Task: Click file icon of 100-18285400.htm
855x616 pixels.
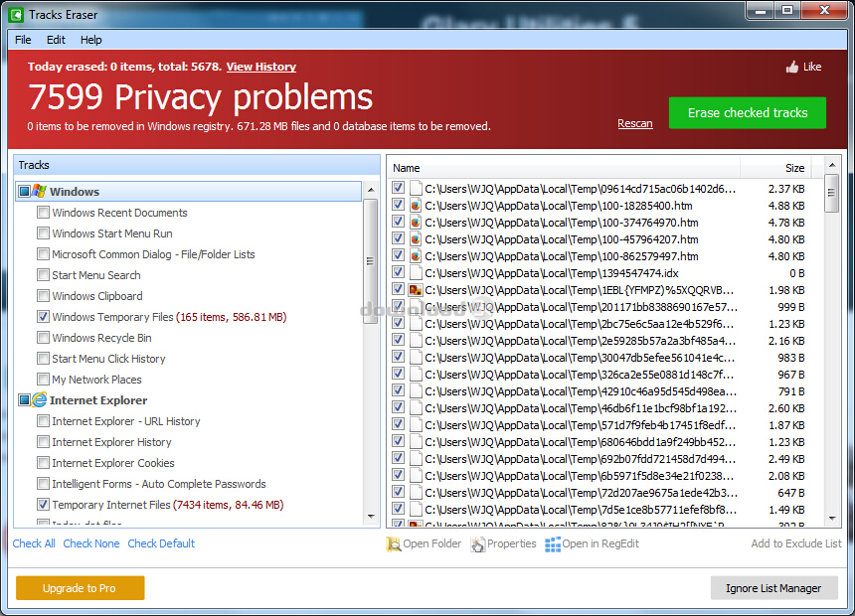Action: coord(416,206)
